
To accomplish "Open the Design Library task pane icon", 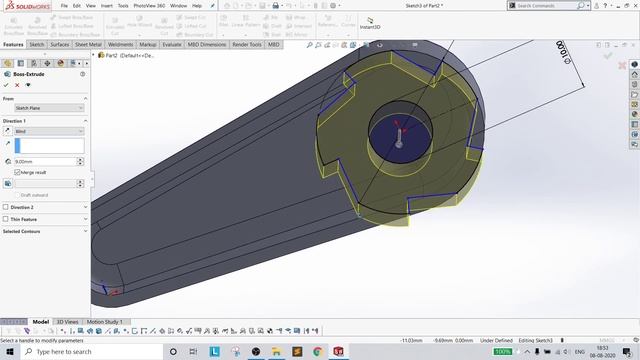I will pos(634,84).
